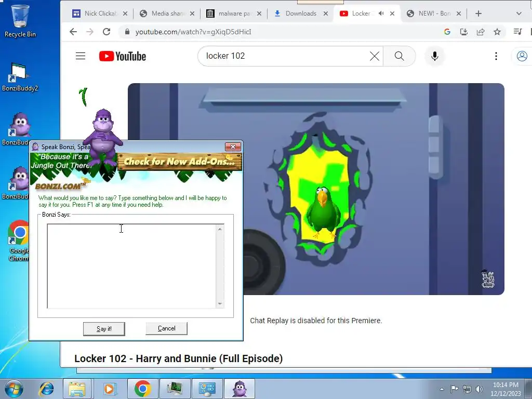Run the YouTube search with magnifier button
The image size is (532, 399).
tap(400, 56)
